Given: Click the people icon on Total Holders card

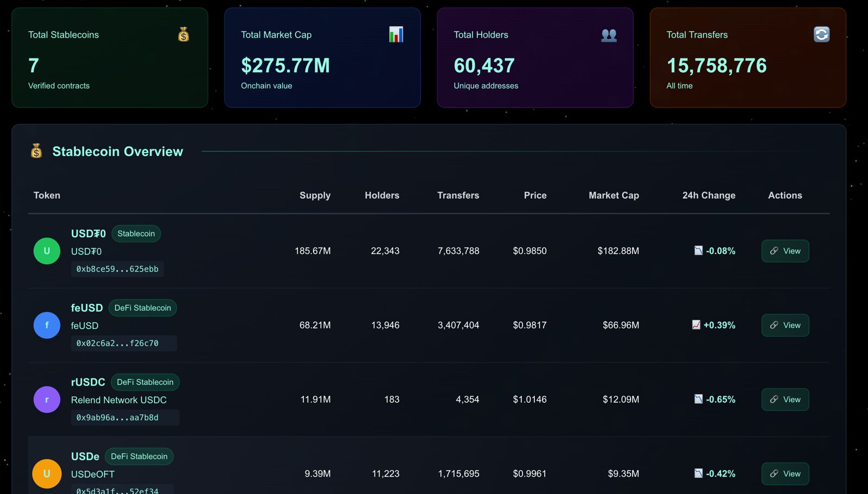Looking at the screenshot, I should (x=609, y=35).
